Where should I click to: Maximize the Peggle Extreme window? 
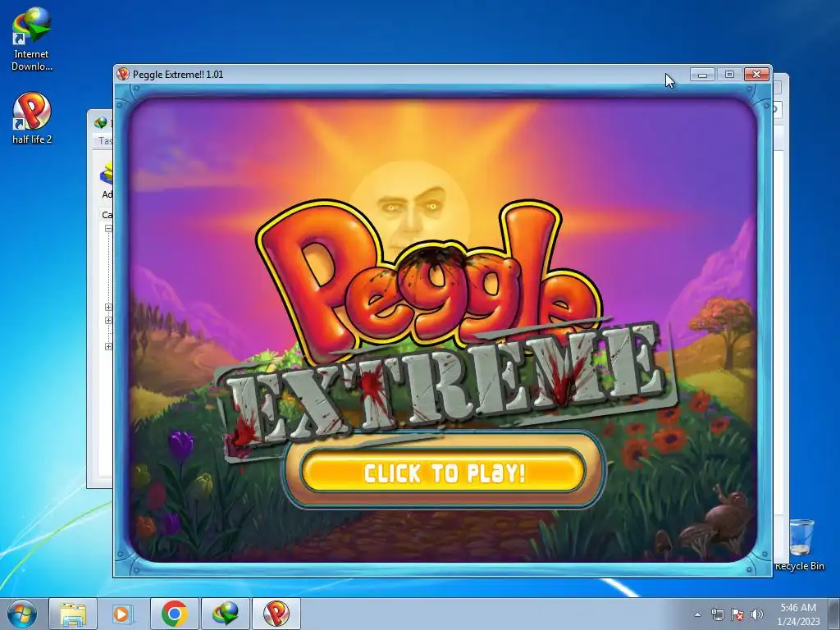pos(729,75)
